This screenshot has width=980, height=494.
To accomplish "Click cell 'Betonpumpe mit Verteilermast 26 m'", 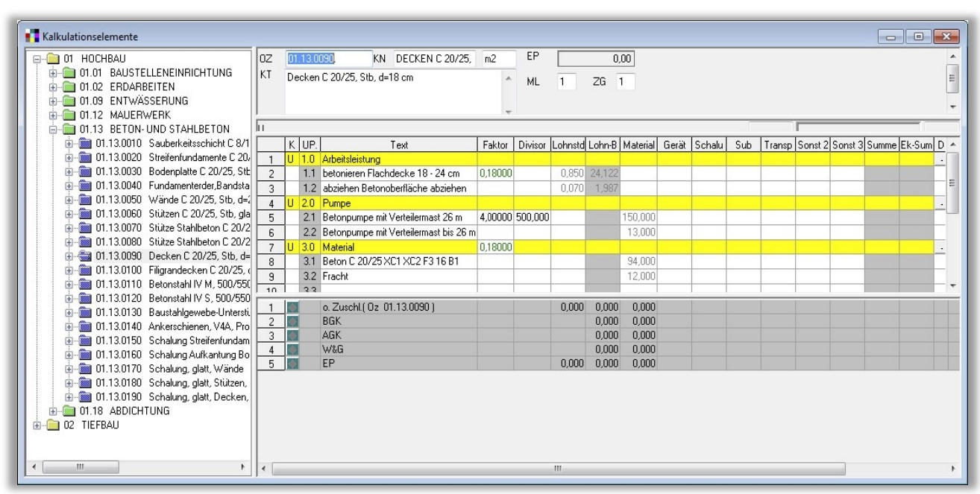I will click(398, 217).
